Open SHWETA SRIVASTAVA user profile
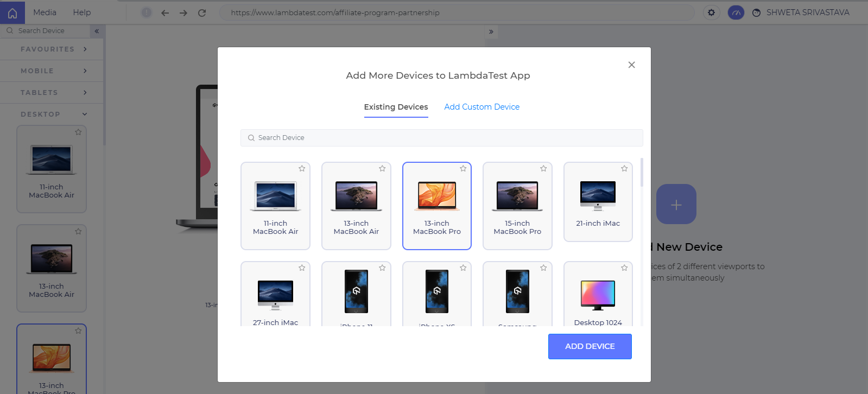868x394 pixels. [x=801, y=12]
